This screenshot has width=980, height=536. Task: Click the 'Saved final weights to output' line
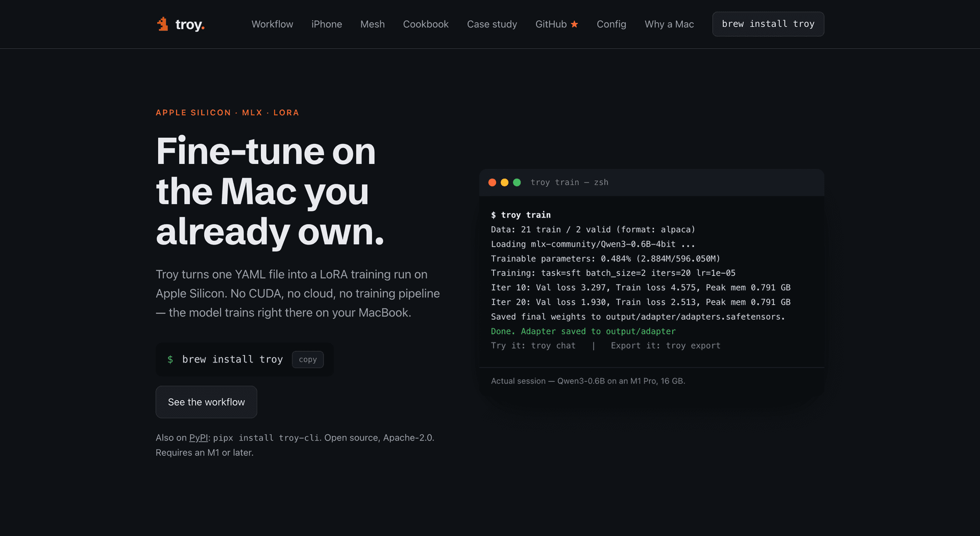pos(638,316)
